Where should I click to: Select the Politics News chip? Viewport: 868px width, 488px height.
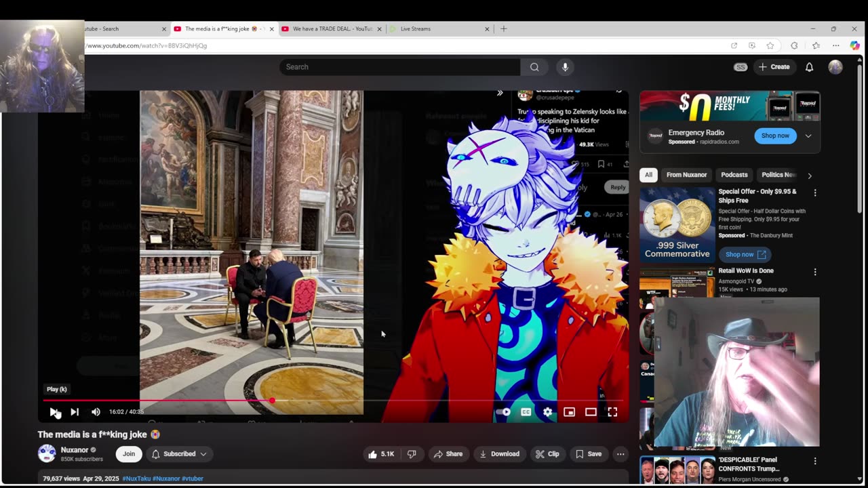(x=778, y=175)
